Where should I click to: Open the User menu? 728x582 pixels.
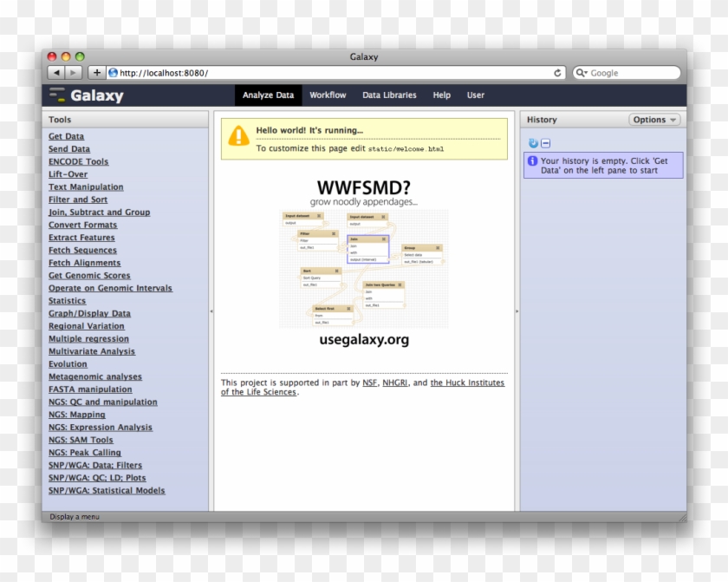click(x=476, y=95)
